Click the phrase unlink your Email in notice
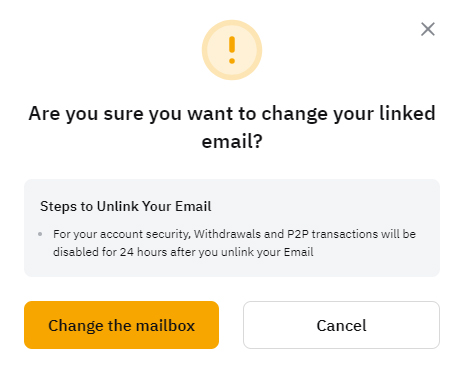Screen dimensions: 459x367 pos(267,252)
